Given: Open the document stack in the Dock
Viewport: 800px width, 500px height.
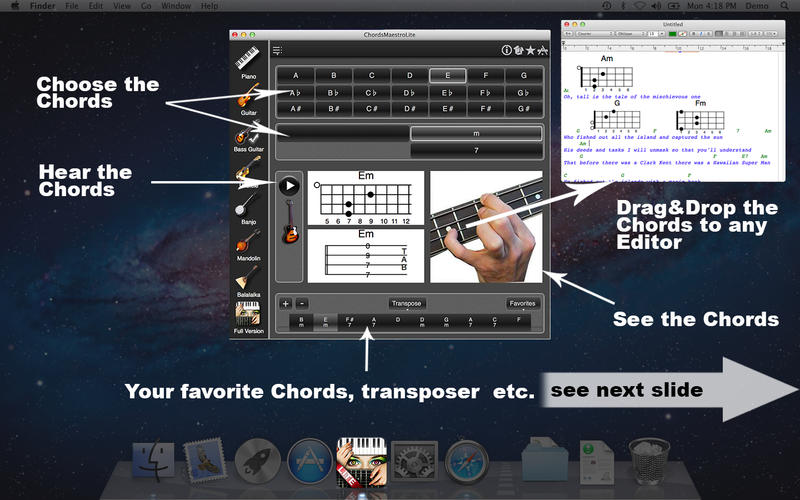Looking at the screenshot, I should [x=596, y=462].
